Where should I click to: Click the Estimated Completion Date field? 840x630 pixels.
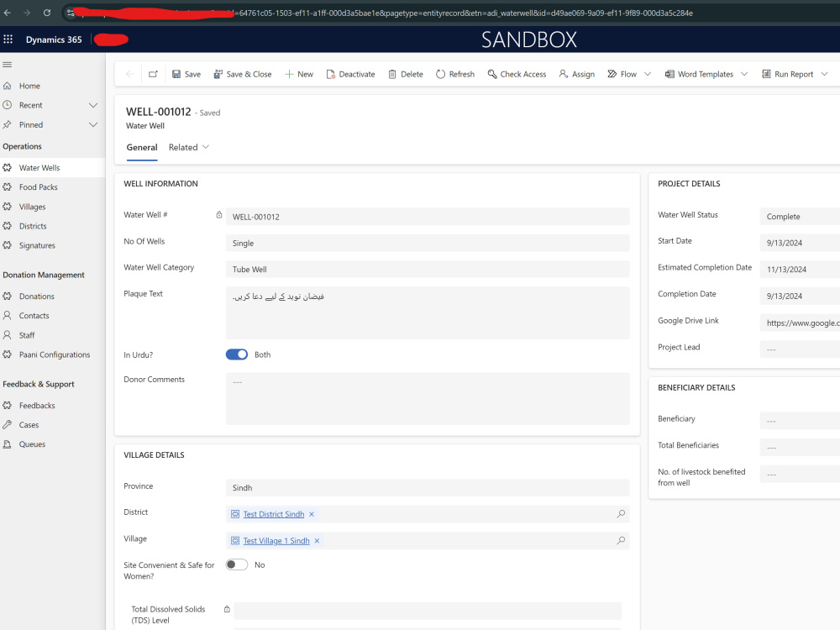coord(800,270)
